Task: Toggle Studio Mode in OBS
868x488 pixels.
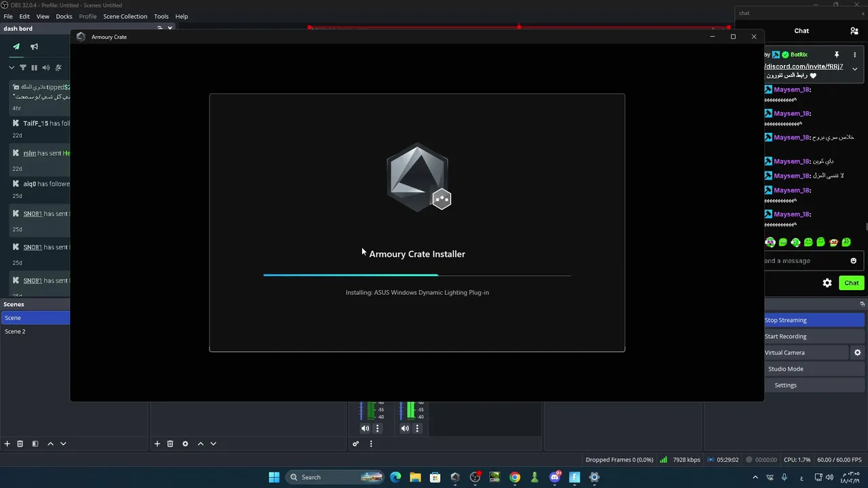Action: click(814, 369)
